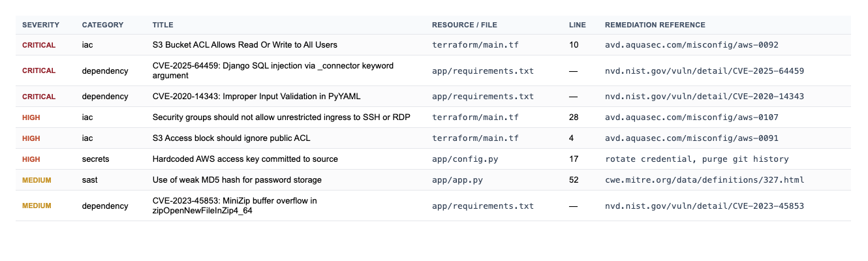Open the nvd.nist.gov CVE-2025-64459 reference
Screen dimensions: 868x261
pyautogui.click(x=704, y=70)
